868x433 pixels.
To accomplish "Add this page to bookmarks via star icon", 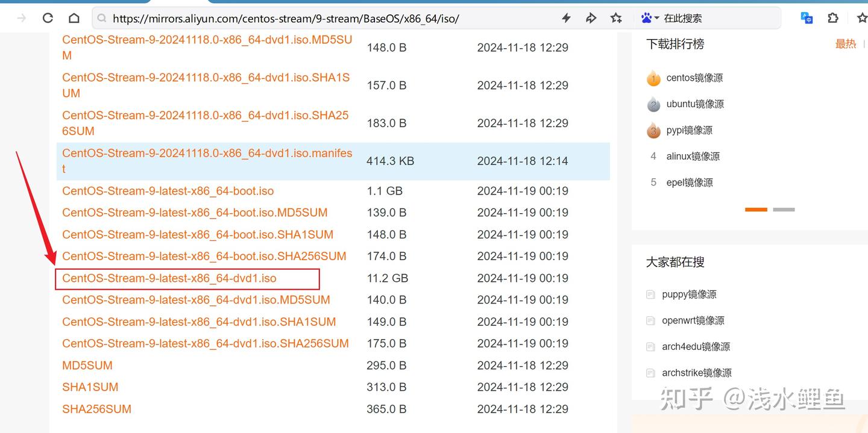I will click(x=616, y=18).
